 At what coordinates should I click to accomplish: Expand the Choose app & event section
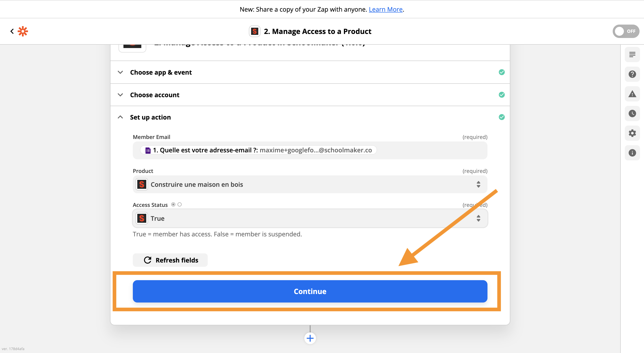pos(161,72)
